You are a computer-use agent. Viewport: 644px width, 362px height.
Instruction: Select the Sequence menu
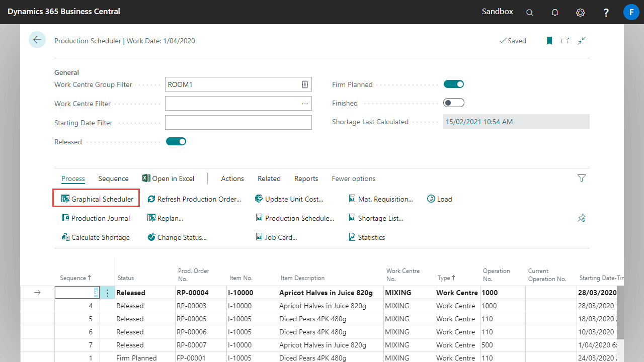click(113, 178)
